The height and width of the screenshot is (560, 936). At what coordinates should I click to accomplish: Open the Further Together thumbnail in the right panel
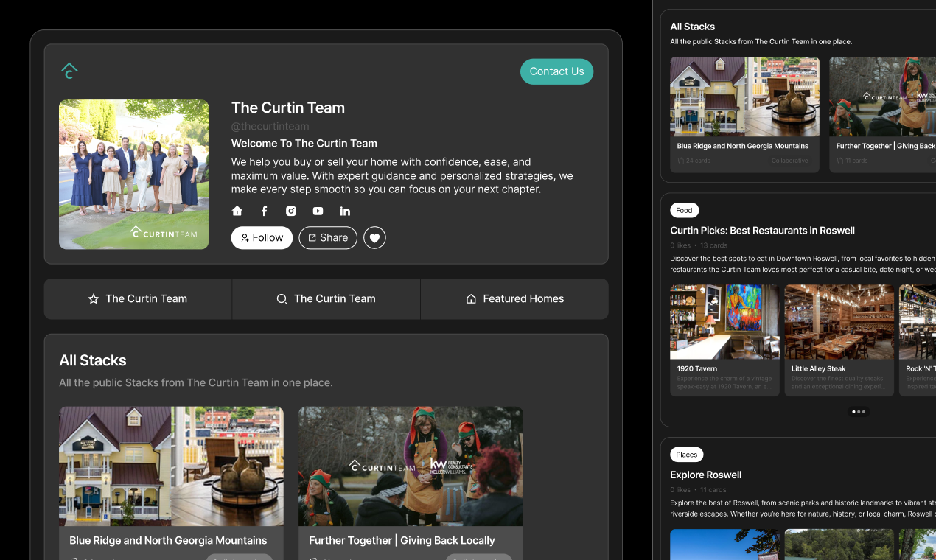882,97
